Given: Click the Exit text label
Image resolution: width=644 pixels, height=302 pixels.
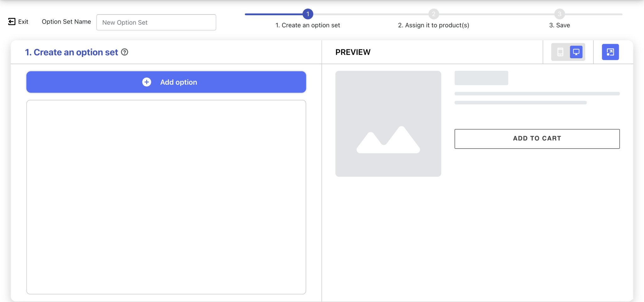Looking at the screenshot, I should [23, 21].
